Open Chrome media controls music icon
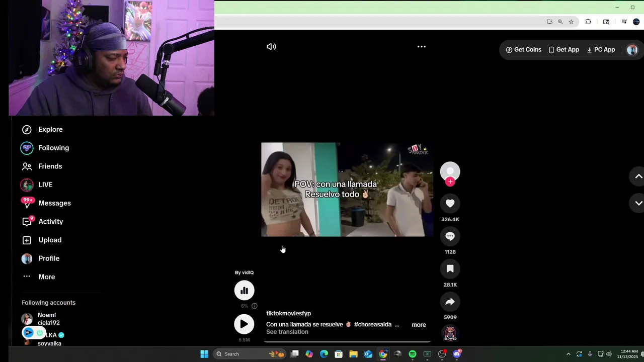Viewport: 644px width, 362px height. 624,22
